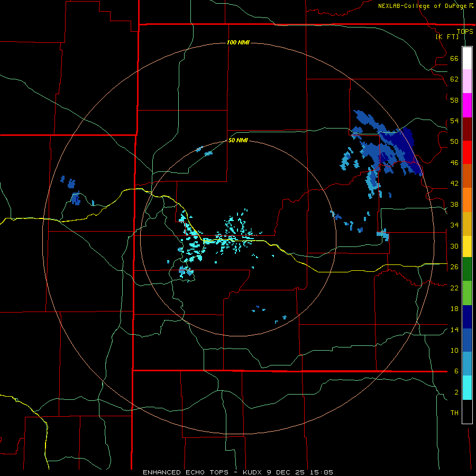Select the light pink legend swatch
The image size is (476, 476).
[x=467, y=81]
